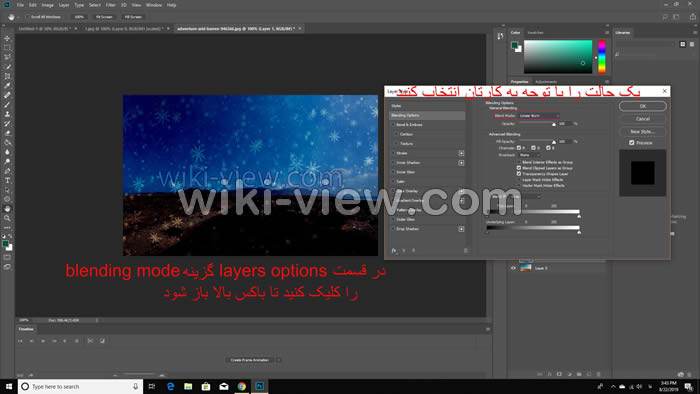Toggle the R channel checkbox
700x394 pixels.
click(x=519, y=148)
